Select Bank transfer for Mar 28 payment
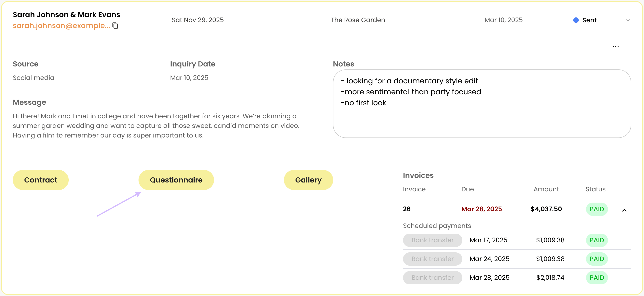The height and width of the screenshot is (296, 644). pyautogui.click(x=432, y=278)
